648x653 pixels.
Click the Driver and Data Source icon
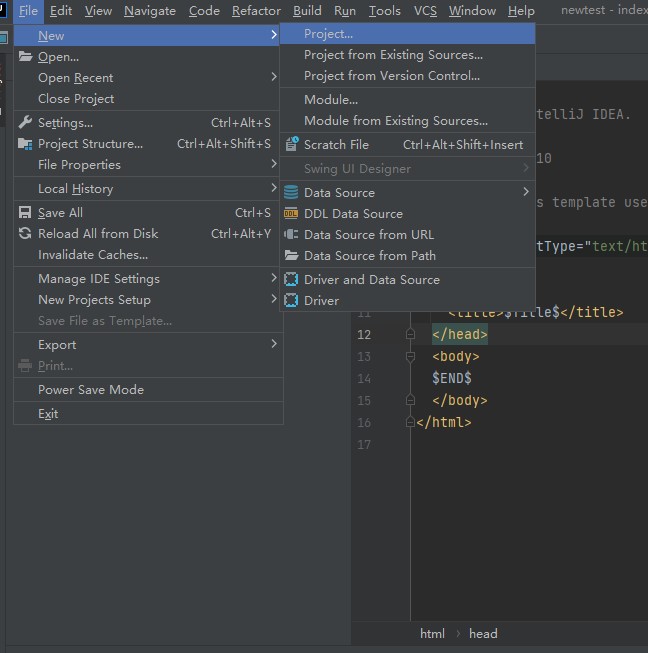pyautogui.click(x=291, y=279)
